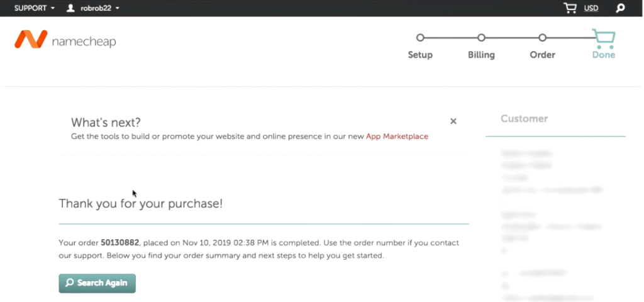This screenshot has width=644, height=302.
Task: Click the Done step label
Action: point(604,55)
